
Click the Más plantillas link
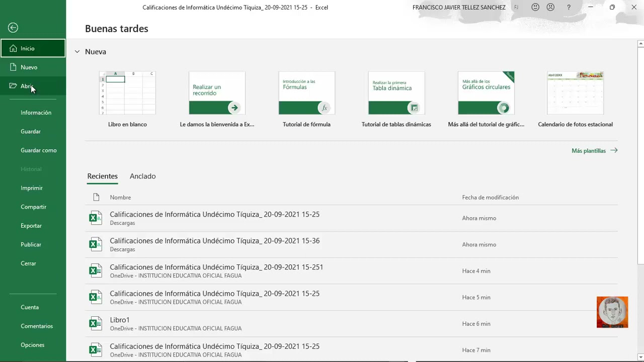589,151
